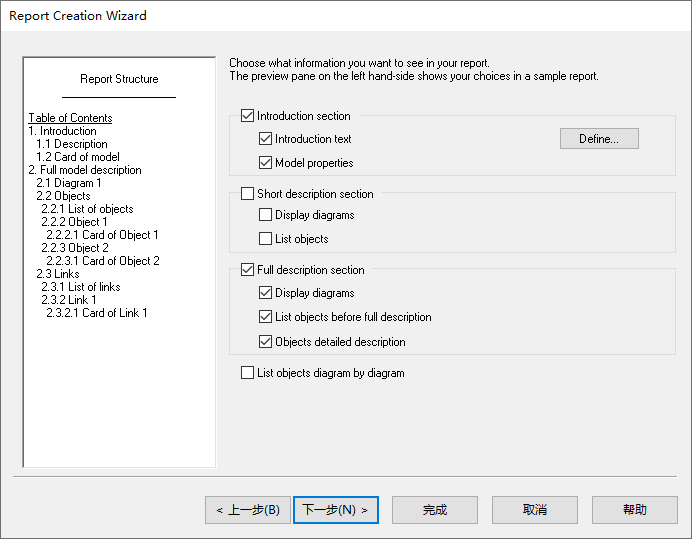Click '2.3.2 Link 1' entry

[68, 300]
